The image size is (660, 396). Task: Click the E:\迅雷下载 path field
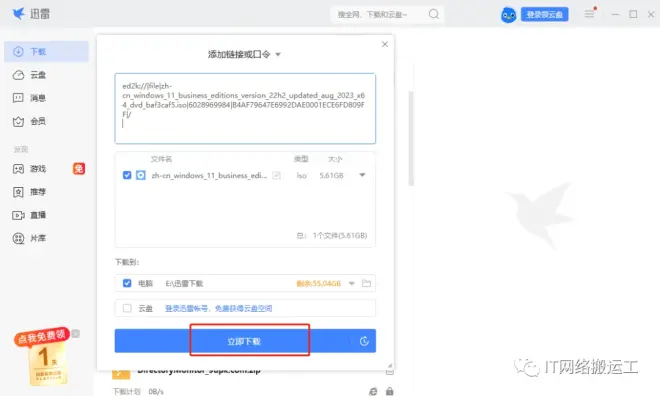pos(184,284)
